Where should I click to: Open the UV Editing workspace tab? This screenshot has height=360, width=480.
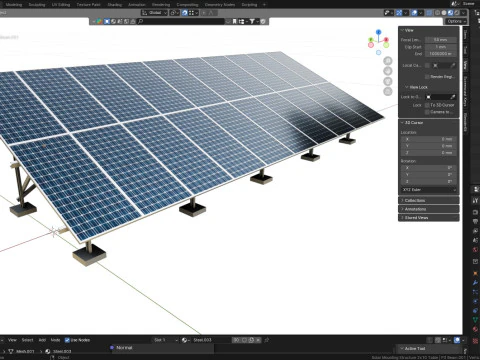[x=61, y=5]
